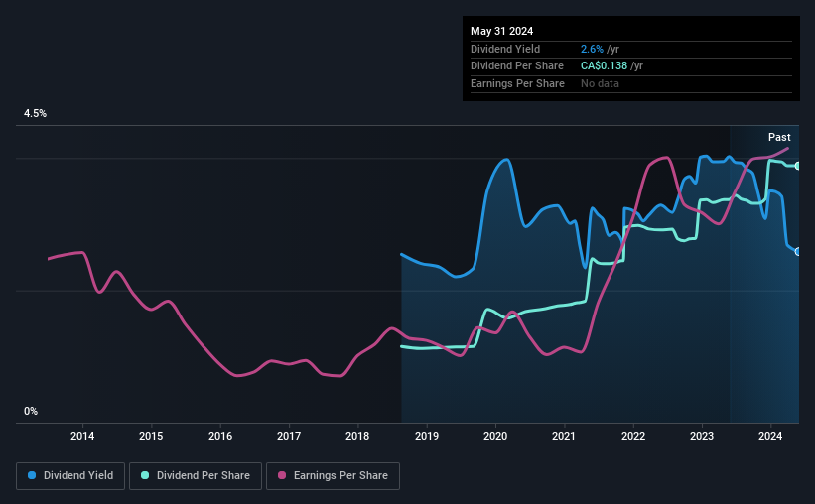The image size is (815, 504).
Task: Select the 2024 label on the x-axis
Action: click(x=770, y=436)
